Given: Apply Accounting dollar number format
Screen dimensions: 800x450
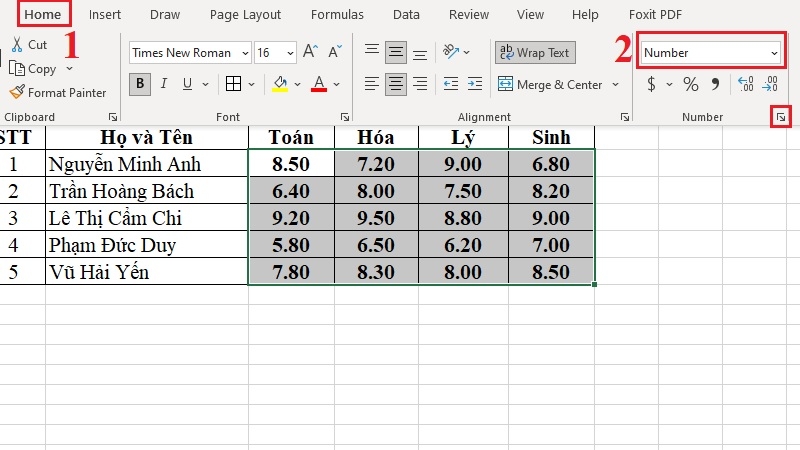Looking at the screenshot, I should [x=651, y=84].
